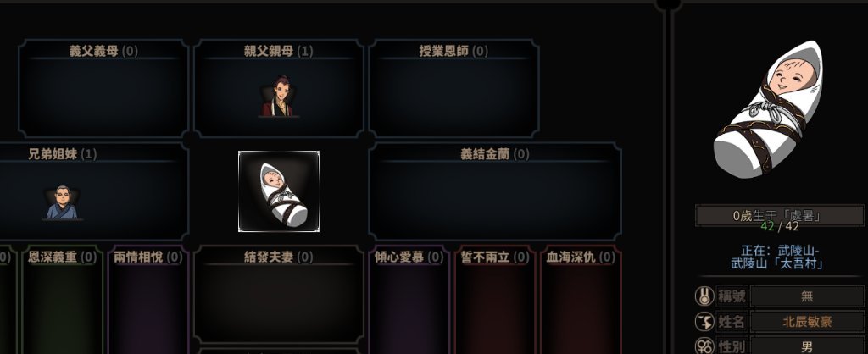Click the 稱號 value field showing 無
868x354 pixels.
(807, 296)
